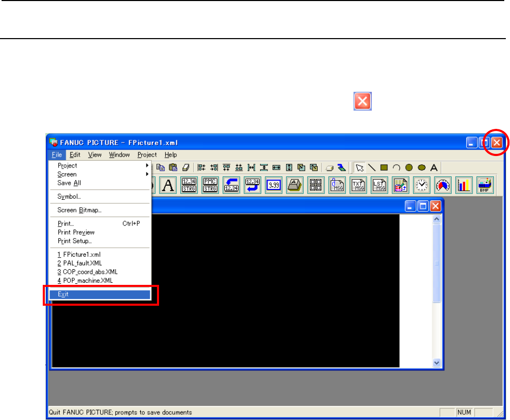
Task: Choose Save All from File menu
Action: pyautogui.click(x=100, y=183)
